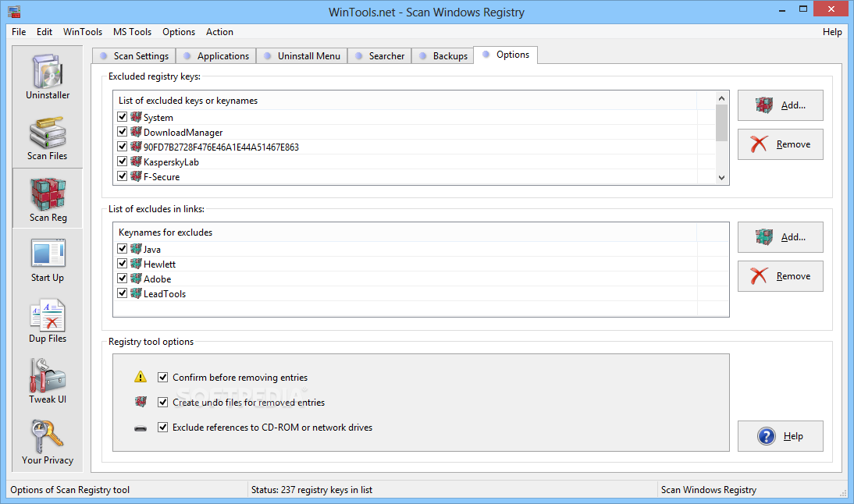This screenshot has height=504, width=854.
Task: Open the Scan Files tool
Action: point(48,137)
